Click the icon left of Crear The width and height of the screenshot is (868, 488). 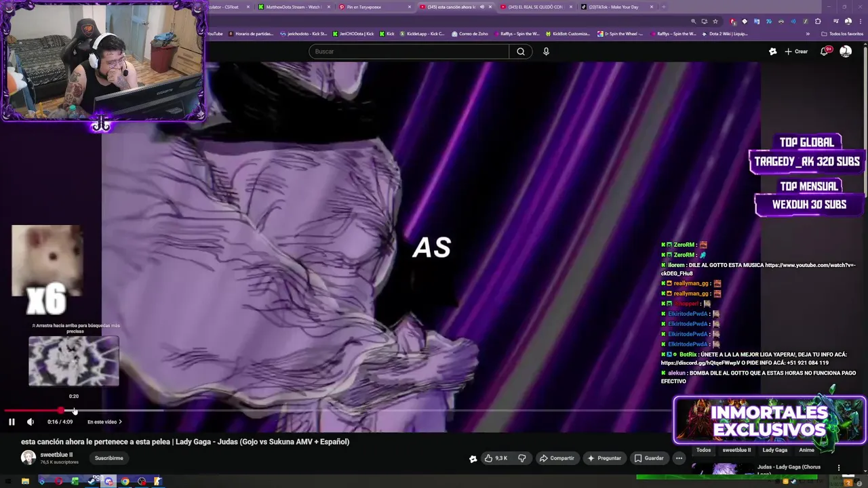click(x=772, y=52)
